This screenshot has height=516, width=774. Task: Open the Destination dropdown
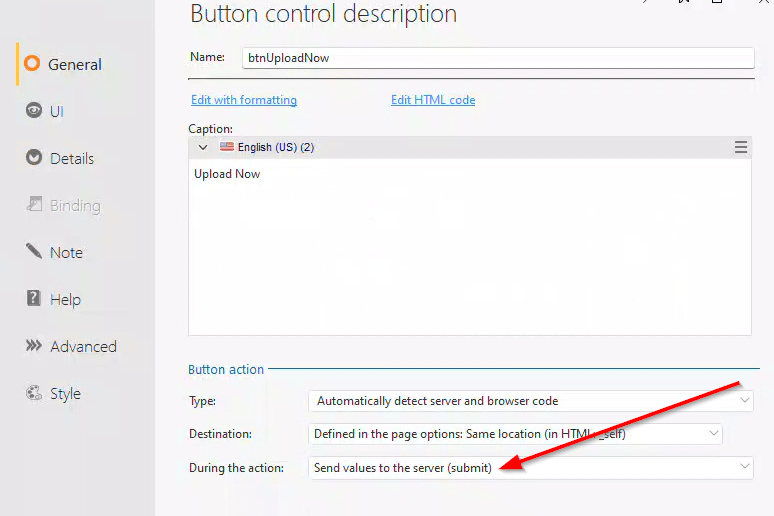[x=514, y=434]
